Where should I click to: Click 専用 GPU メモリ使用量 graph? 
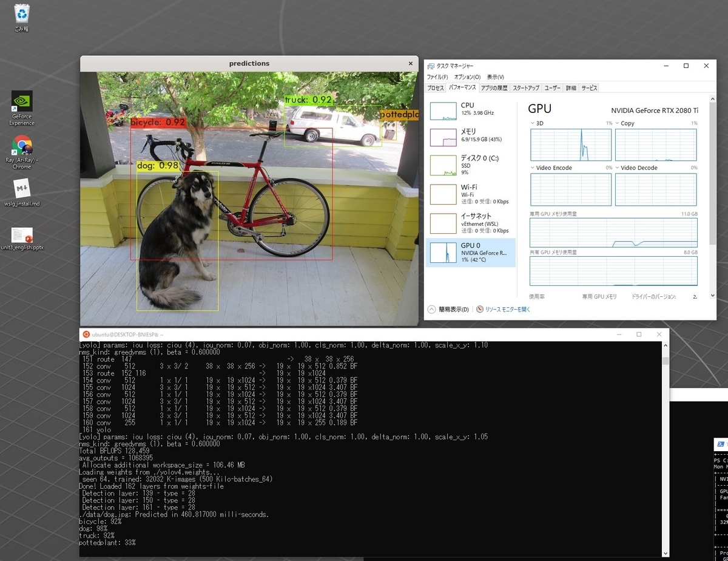613,233
